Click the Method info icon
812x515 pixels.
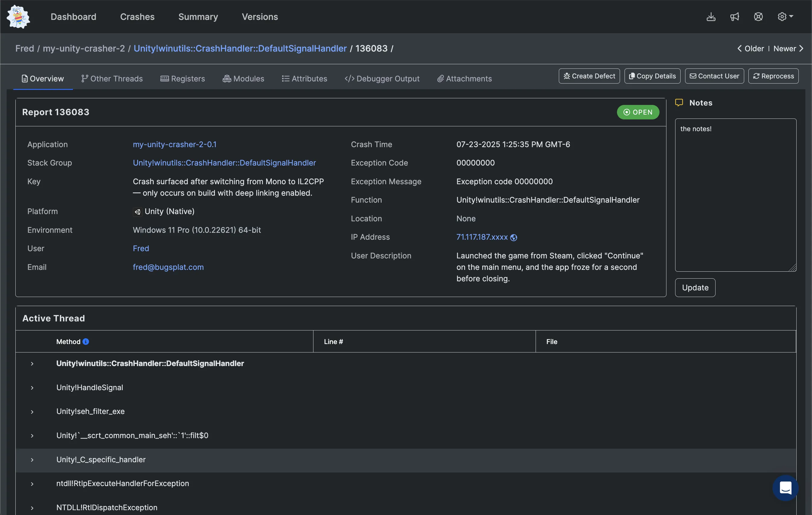pyautogui.click(x=86, y=342)
